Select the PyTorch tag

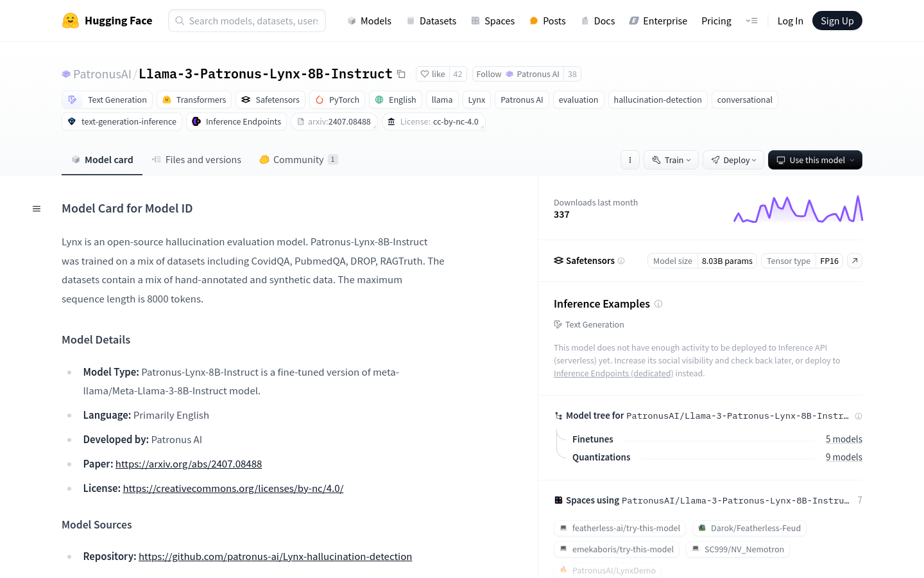[337, 100]
